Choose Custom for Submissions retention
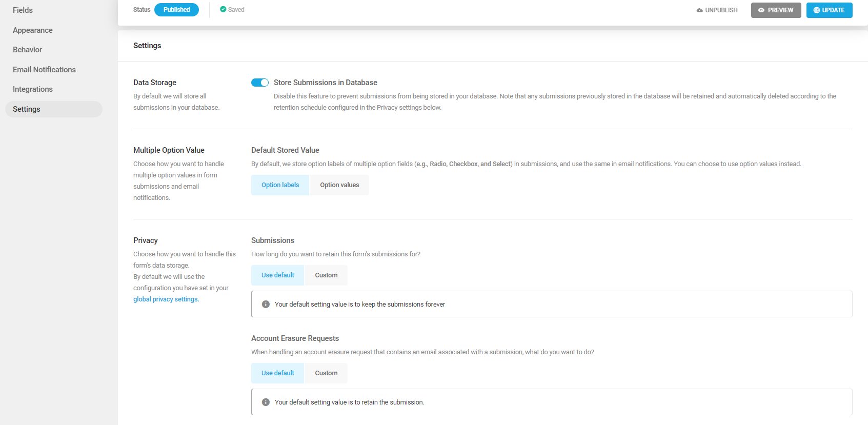Image resolution: width=868 pixels, height=425 pixels. [x=326, y=275]
